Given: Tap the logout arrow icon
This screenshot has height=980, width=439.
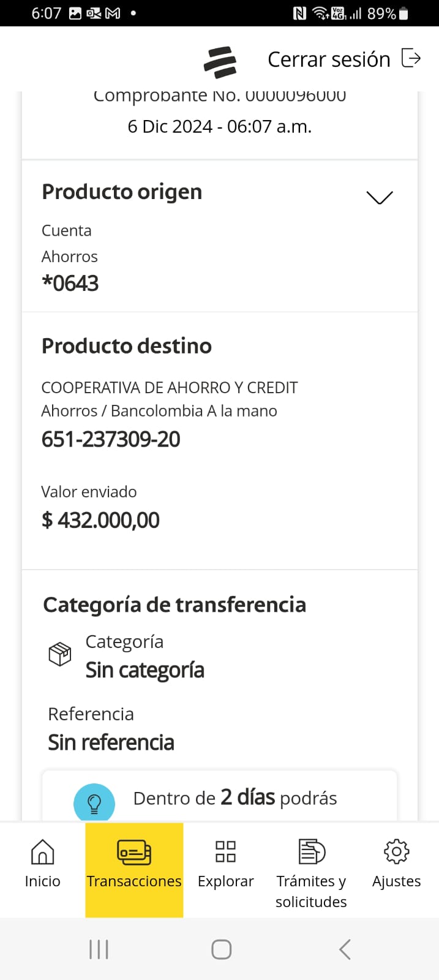Looking at the screenshot, I should pyautogui.click(x=411, y=58).
